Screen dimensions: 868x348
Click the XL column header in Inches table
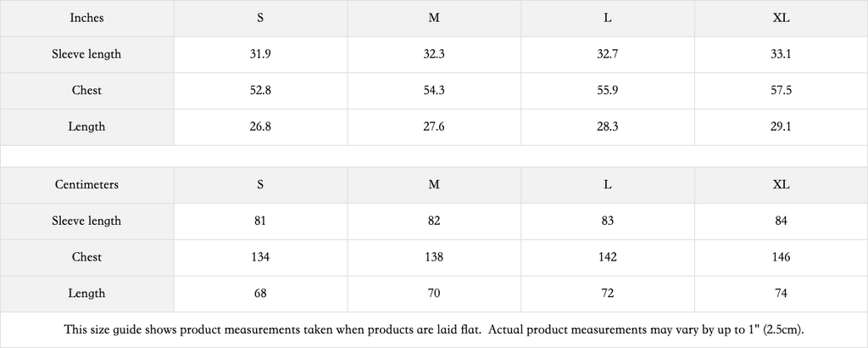[781, 18]
